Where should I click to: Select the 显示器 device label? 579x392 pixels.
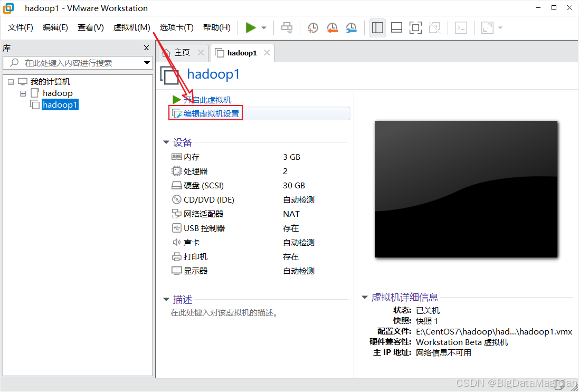pyautogui.click(x=196, y=271)
